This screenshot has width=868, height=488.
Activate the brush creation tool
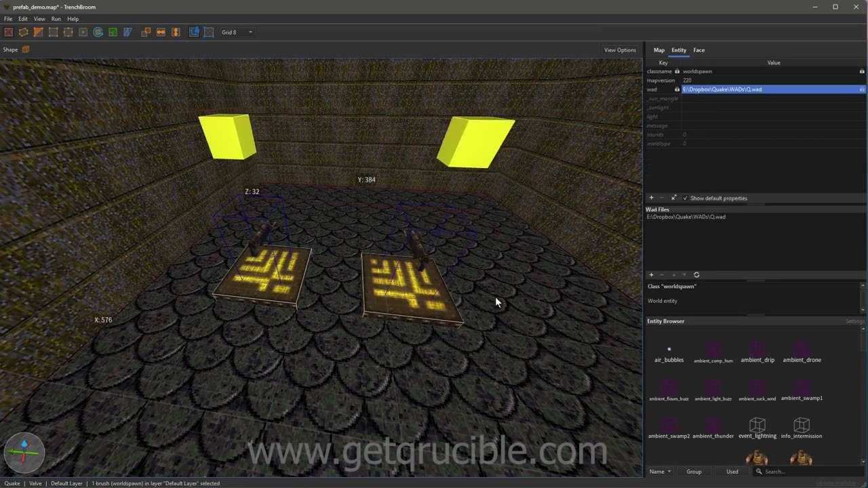(24, 32)
